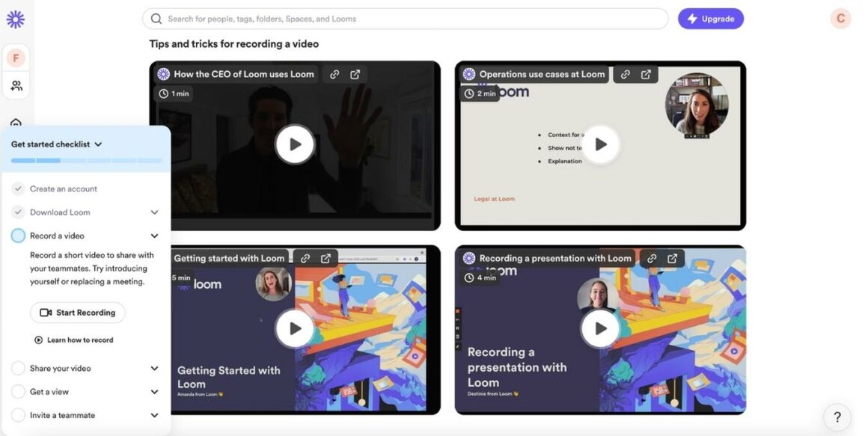Open the people/team sidebar icon
This screenshot has height=436, width=868.
click(16, 86)
